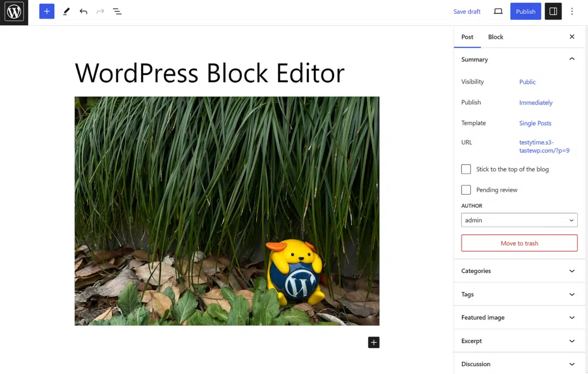Select the Wapuu image block
Screen dimensions: 588x374
pos(227,211)
